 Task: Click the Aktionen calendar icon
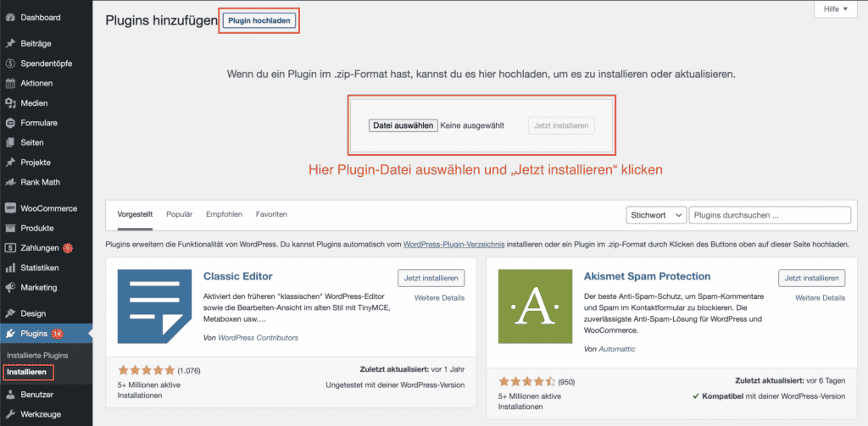[10, 84]
